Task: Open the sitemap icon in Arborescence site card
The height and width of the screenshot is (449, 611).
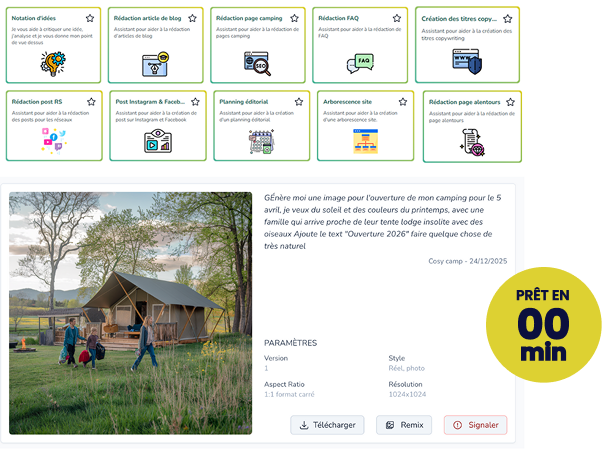Action: [366, 141]
